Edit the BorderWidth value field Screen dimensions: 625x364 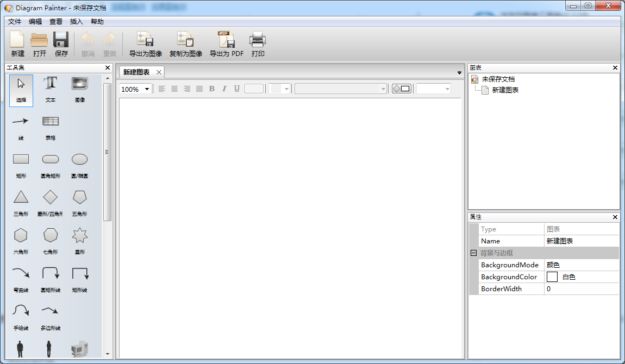(582, 288)
